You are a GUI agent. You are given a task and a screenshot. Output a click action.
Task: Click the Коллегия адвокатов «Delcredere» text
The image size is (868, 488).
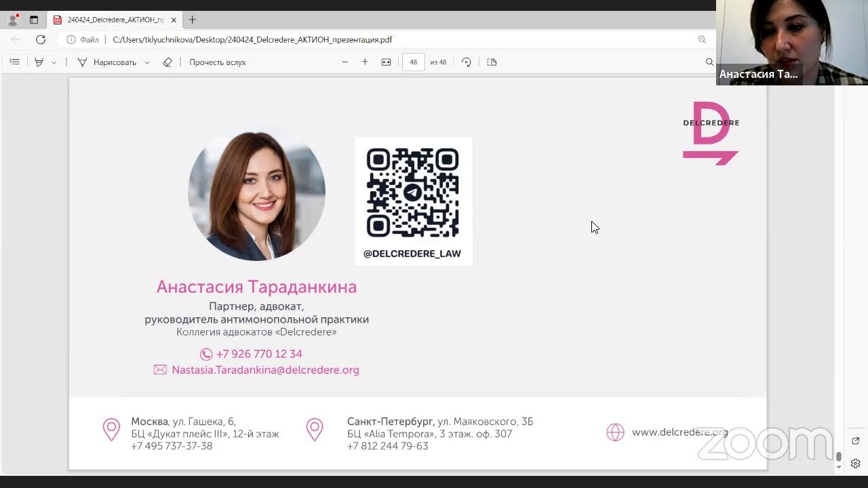[256, 332]
